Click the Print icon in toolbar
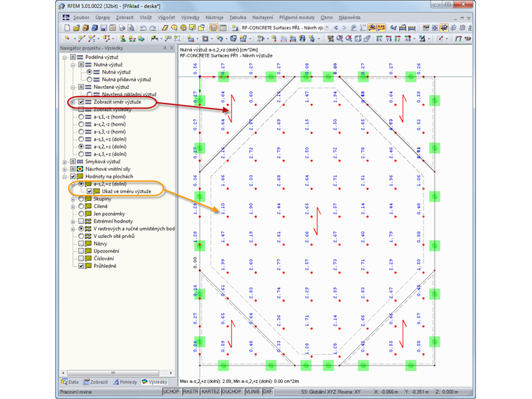 point(122,28)
